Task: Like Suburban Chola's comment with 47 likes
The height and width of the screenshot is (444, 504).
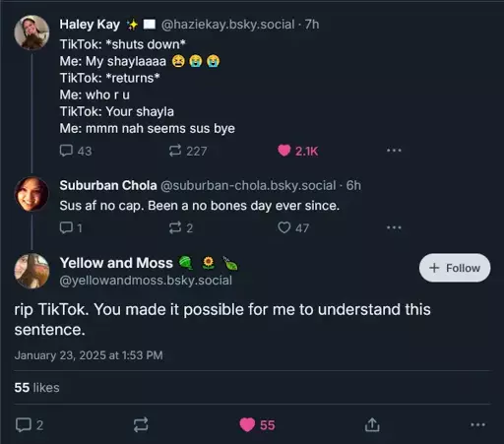Action: point(293,227)
